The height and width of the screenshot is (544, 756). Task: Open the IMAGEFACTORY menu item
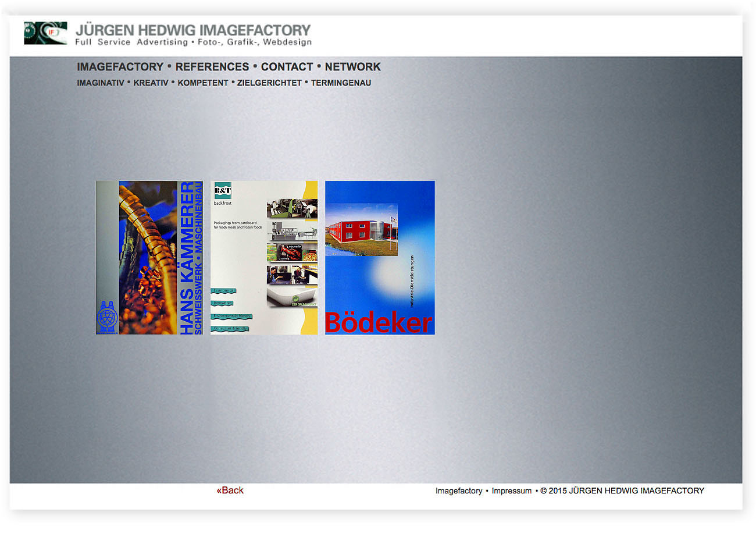click(120, 67)
